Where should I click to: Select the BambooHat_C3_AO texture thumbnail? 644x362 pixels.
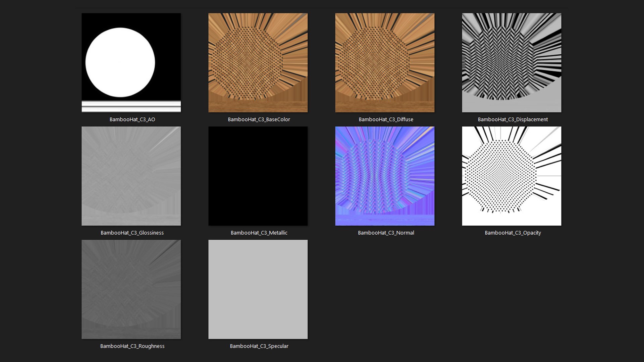(x=131, y=63)
